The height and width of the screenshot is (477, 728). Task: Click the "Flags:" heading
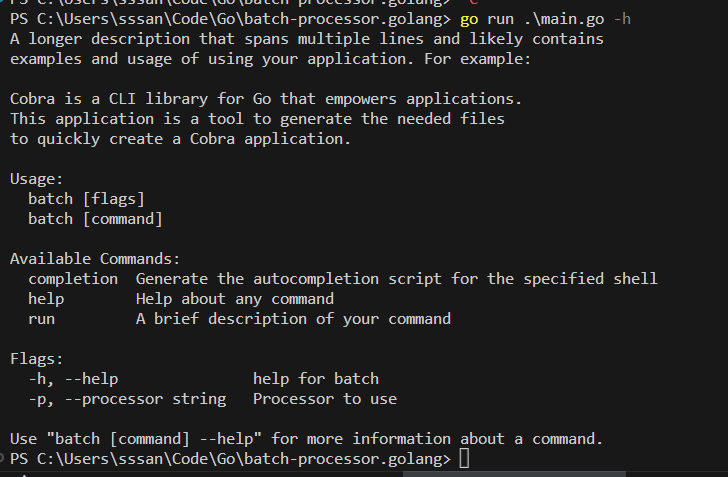(x=37, y=359)
